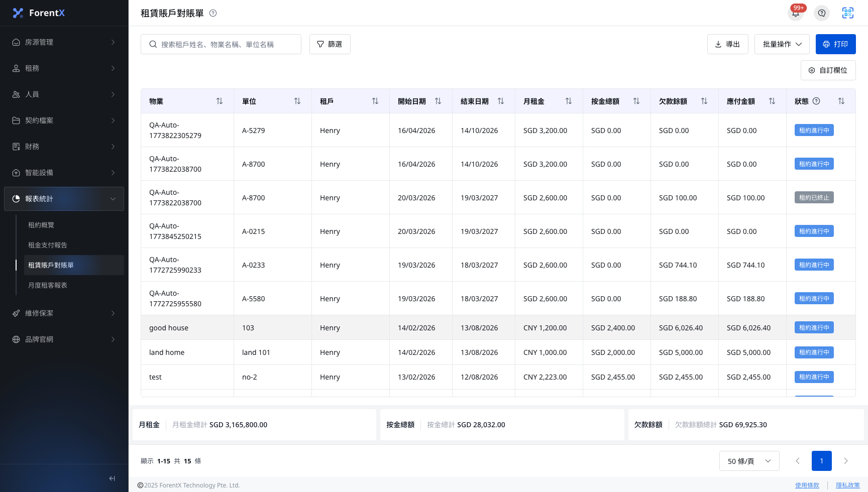Viewport: 868px width, 492px height.
Task: Open the notifications bell with 99+ badge
Action: click(x=796, y=13)
